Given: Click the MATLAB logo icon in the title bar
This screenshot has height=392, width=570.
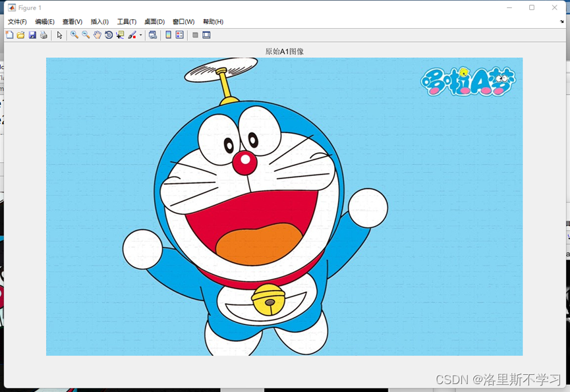Looking at the screenshot, I should point(12,8).
